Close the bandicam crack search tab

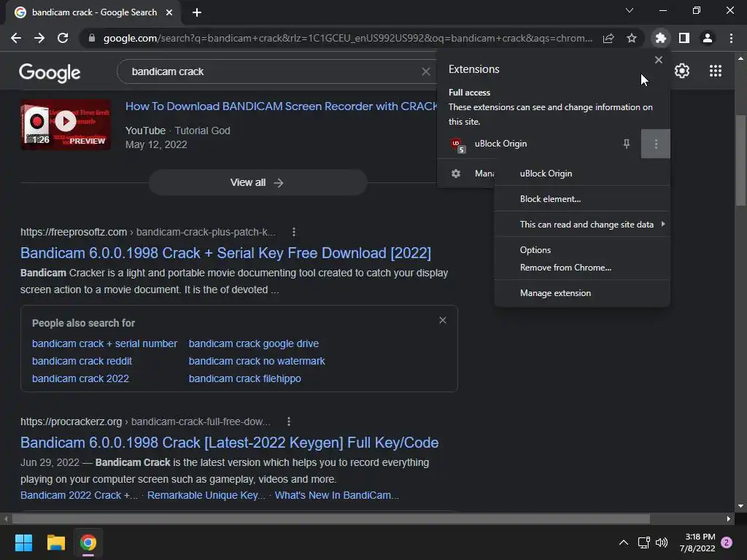tap(169, 12)
